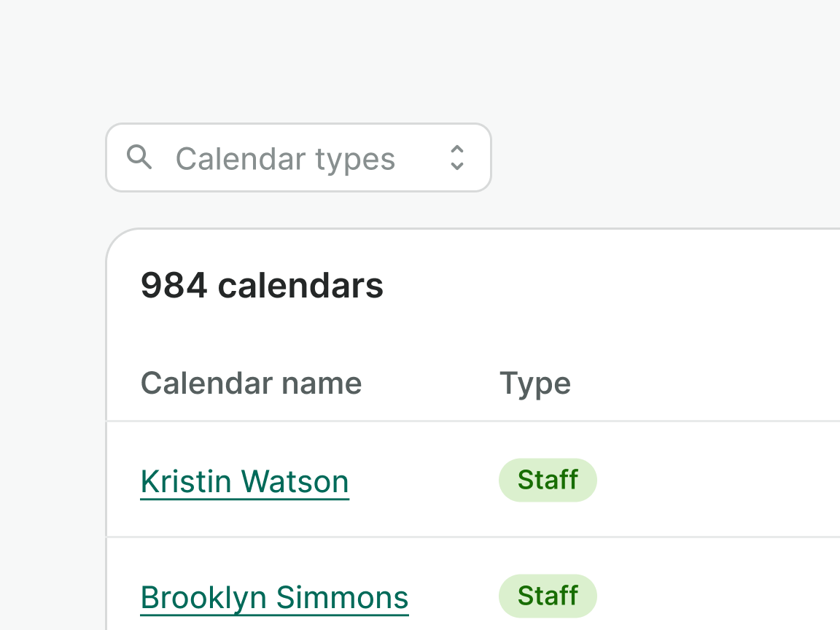
Task: Click the Staff badge in Kristin Watson's row
Action: (x=548, y=480)
